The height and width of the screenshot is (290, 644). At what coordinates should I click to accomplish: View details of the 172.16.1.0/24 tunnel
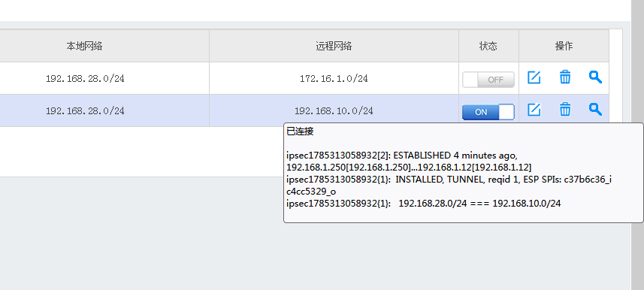point(595,77)
